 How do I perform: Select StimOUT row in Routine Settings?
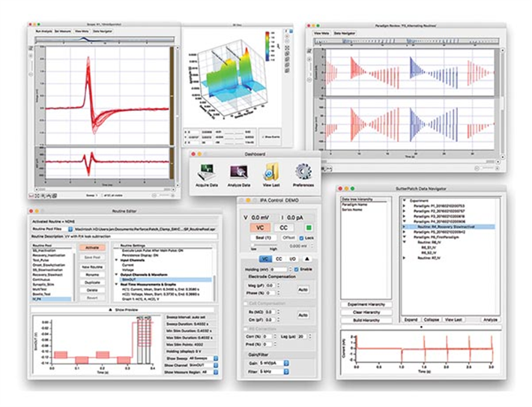point(166,280)
